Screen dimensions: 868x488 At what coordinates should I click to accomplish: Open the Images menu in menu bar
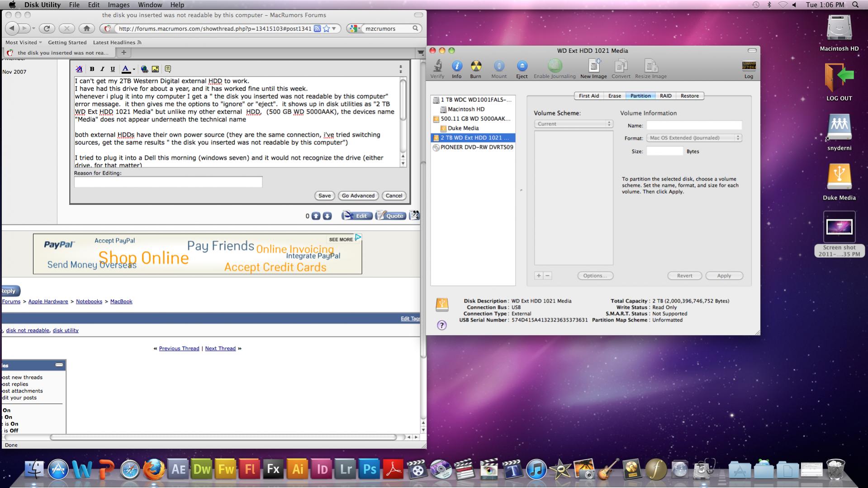point(119,5)
